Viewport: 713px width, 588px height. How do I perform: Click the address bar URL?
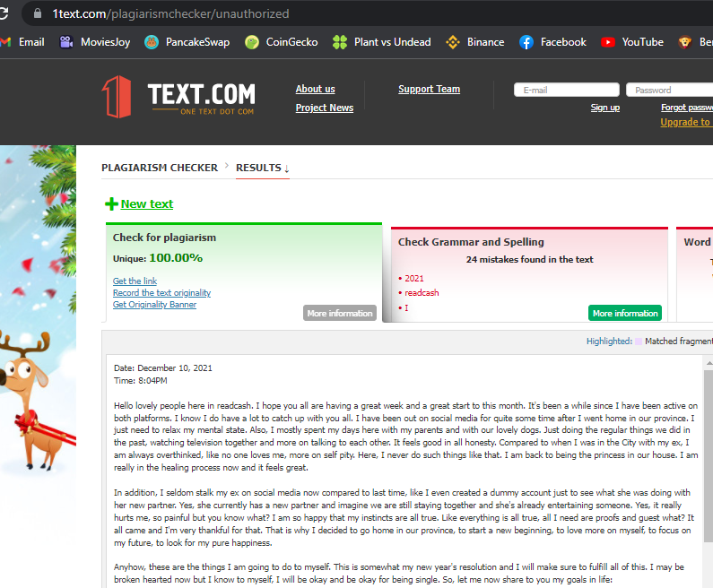[170, 13]
